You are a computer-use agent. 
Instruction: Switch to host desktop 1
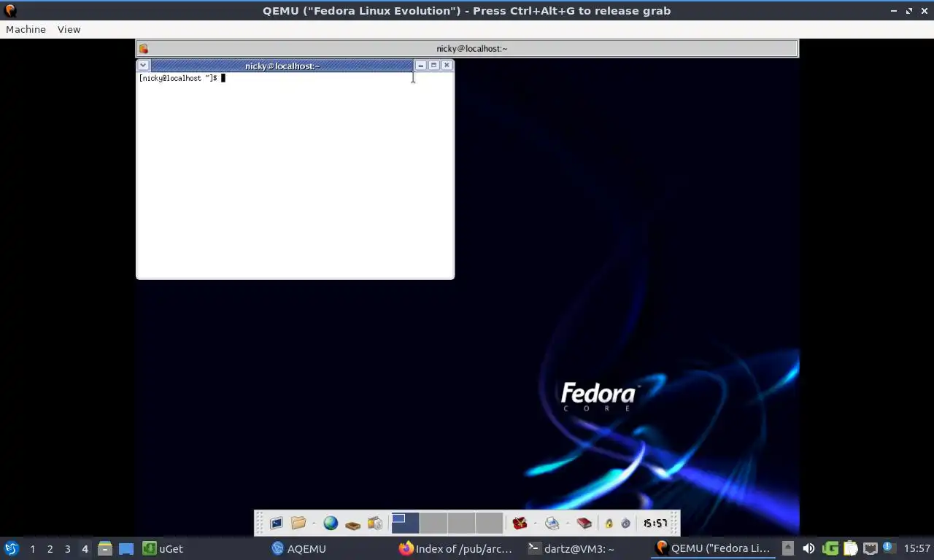[x=32, y=549]
